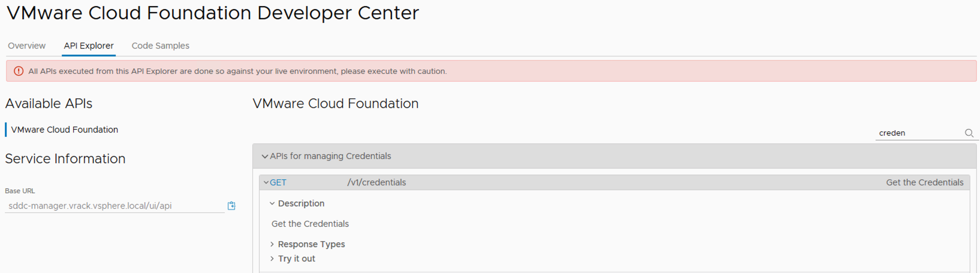Copy the Base URL with clipboard icon

(x=231, y=206)
